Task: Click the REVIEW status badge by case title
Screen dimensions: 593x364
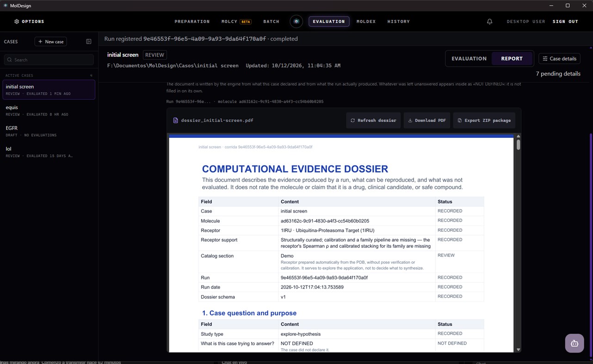Action: [154, 55]
